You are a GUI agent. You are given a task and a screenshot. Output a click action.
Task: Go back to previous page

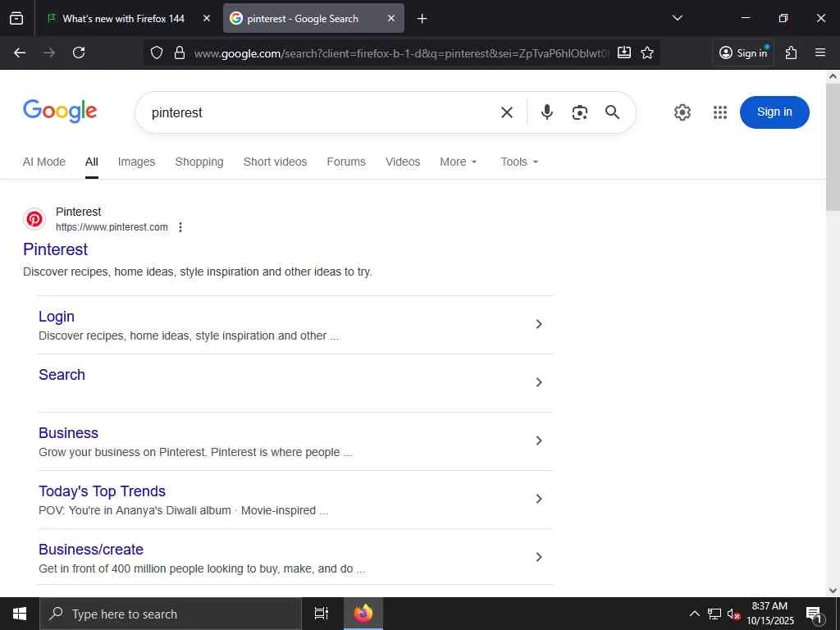[x=20, y=52]
